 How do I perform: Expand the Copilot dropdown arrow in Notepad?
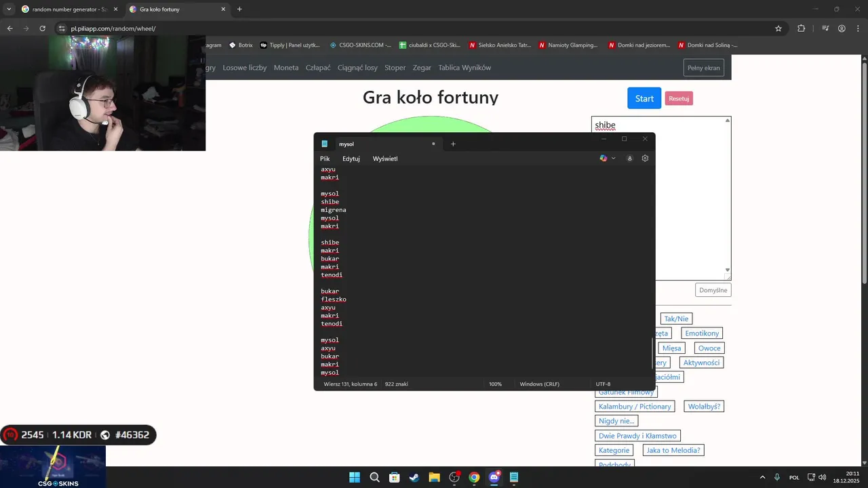614,158
